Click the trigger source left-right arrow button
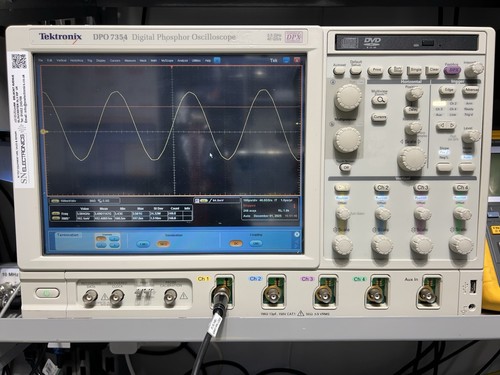500x375 pixels. point(446,126)
